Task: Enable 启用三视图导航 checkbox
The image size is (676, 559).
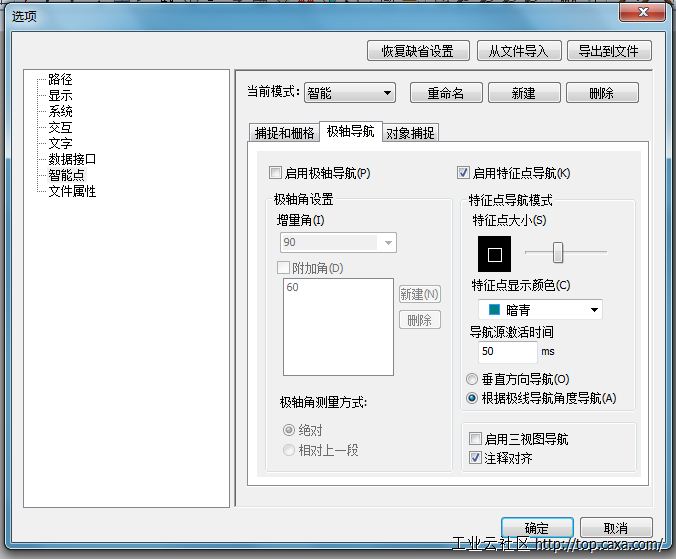Action: [475, 439]
